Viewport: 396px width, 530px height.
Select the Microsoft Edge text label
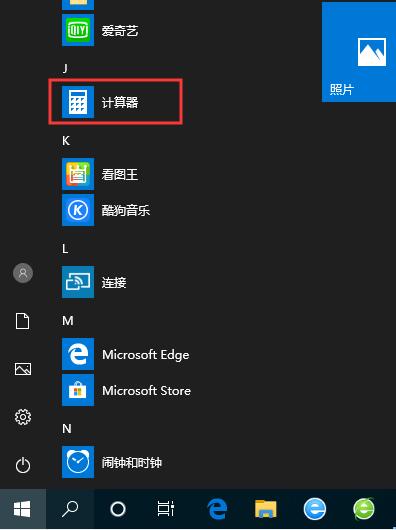coord(146,355)
